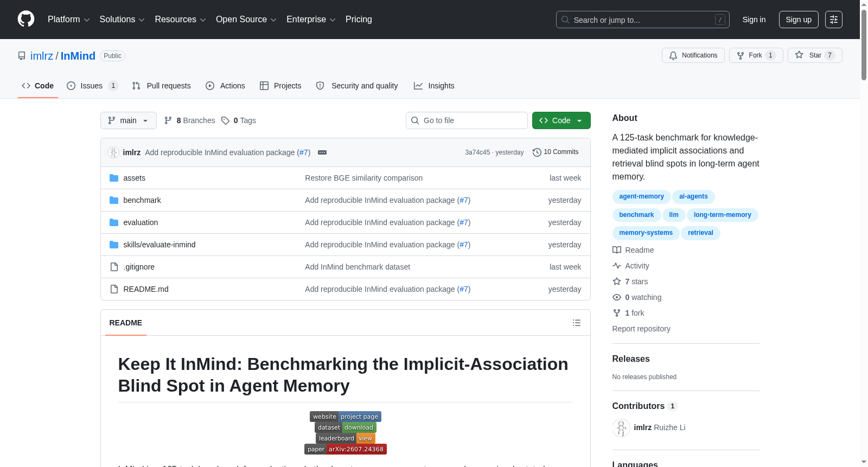The height and width of the screenshot is (467, 868).
Task: Click the leaderboard view badge
Action: click(346, 438)
